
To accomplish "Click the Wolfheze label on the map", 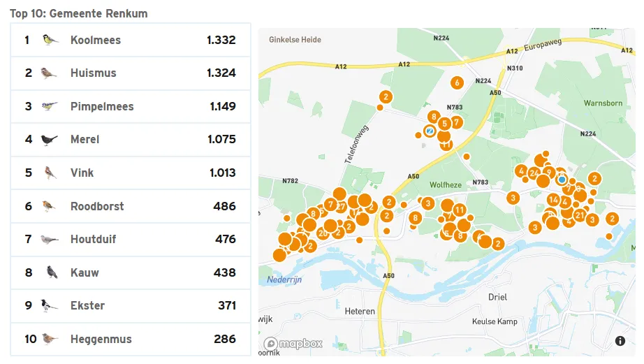I will (445, 185).
